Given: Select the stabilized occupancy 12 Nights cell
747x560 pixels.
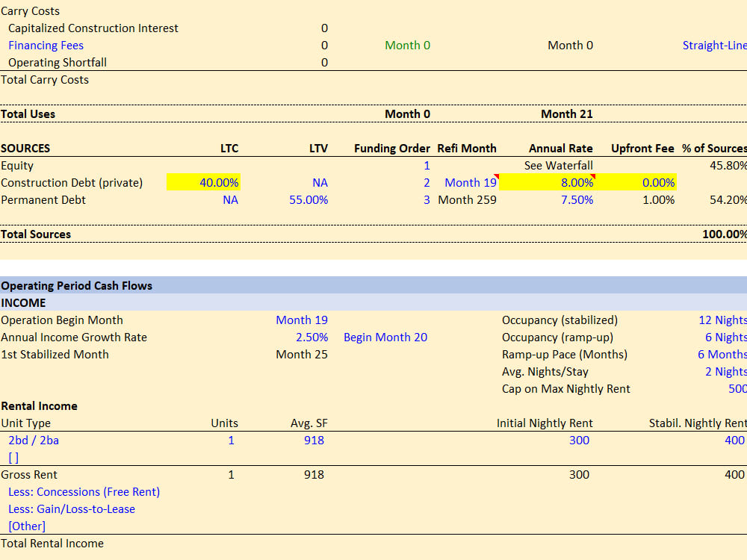Looking at the screenshot, I should pos(722,320).
